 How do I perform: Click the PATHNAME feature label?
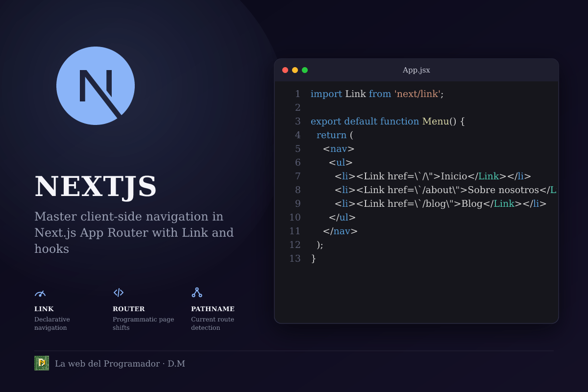coord(213,309)
